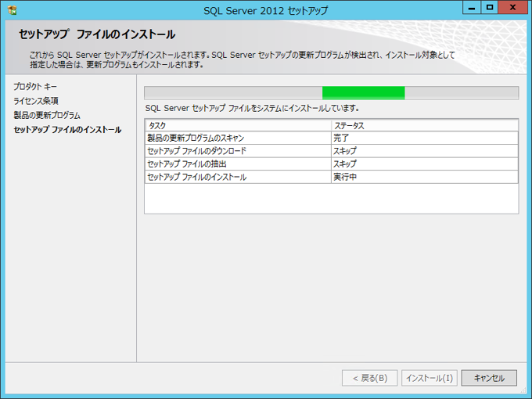The height and width of the screenshot is (399, 532).
Task: Click スキップ status in ダウンロード row
Action: coord(425,151)
